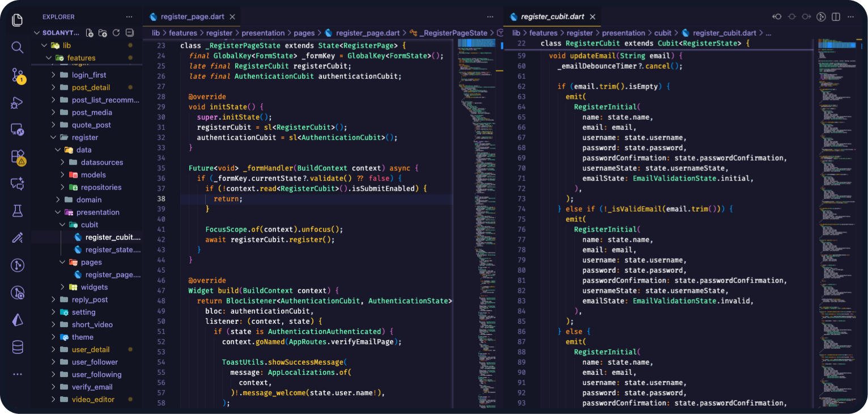Go to previous change arrow icon
The width and height of the screenshot is (868, 414).
(777, 17)
